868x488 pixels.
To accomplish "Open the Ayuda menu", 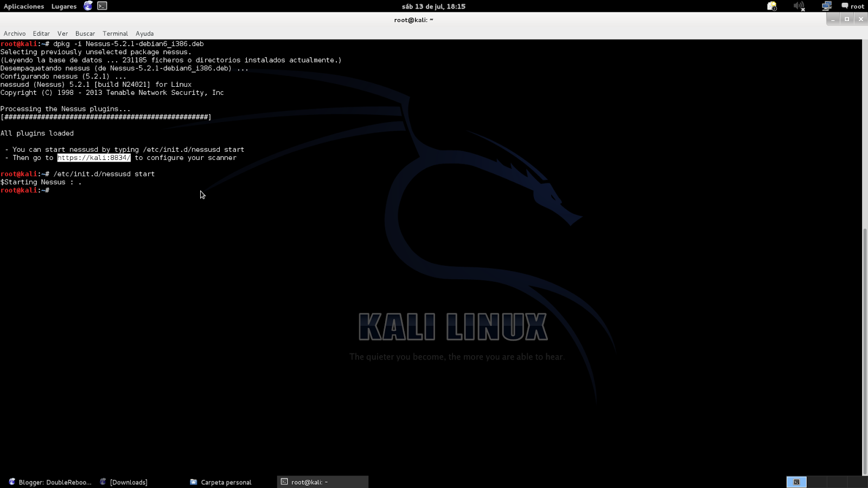I will [145, 34].
